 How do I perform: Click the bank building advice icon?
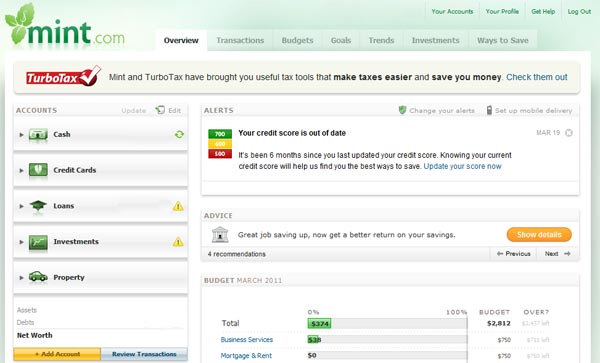pos(220,234)
